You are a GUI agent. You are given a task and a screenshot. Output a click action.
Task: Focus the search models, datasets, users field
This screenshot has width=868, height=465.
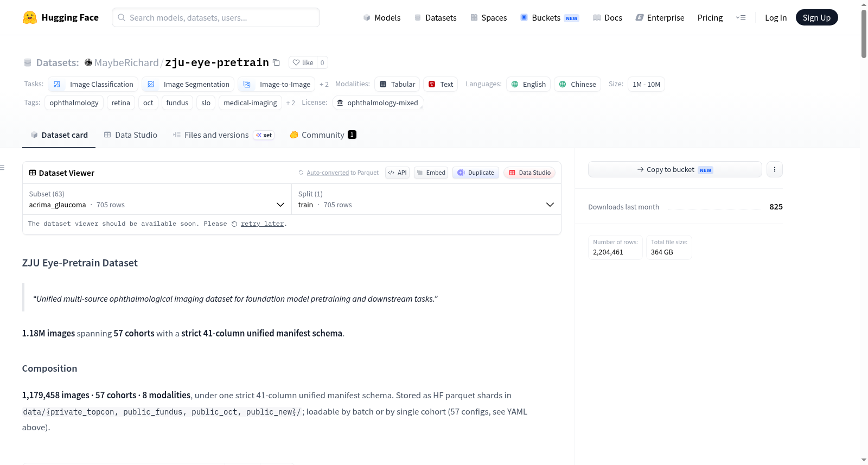tap(216, 17)
